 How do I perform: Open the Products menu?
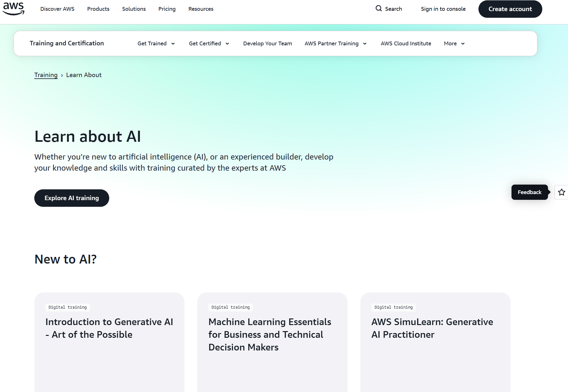coord(98,9)
